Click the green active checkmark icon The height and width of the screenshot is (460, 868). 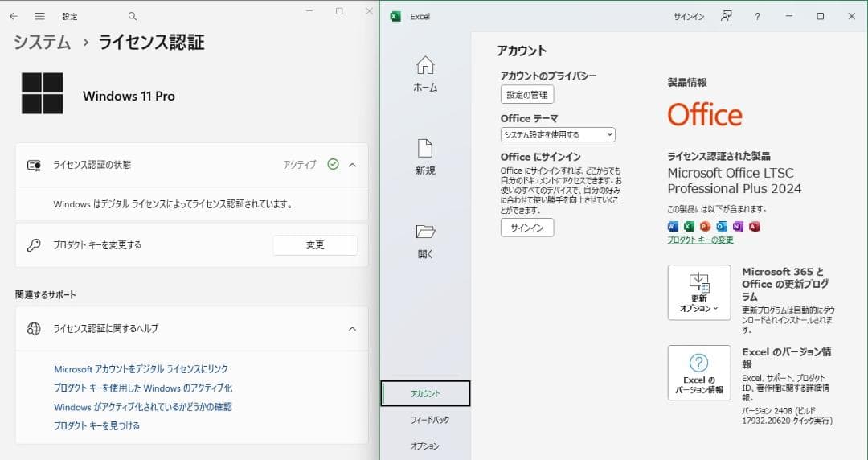(334, 164)
